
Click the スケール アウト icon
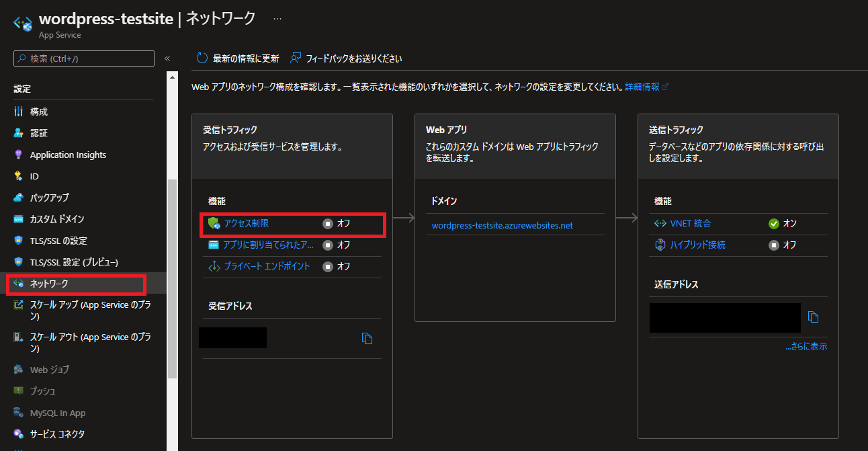(x=18, y=337)
